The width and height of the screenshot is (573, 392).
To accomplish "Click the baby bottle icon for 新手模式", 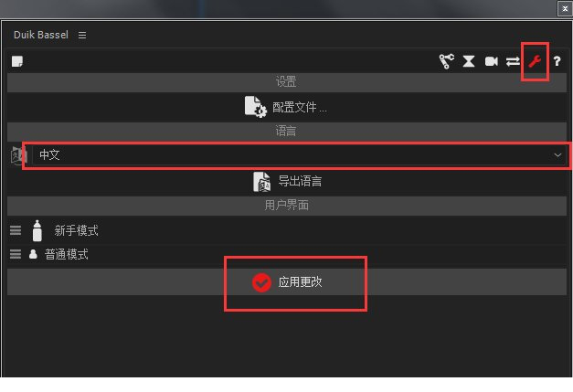I will [x=37, y=230].
